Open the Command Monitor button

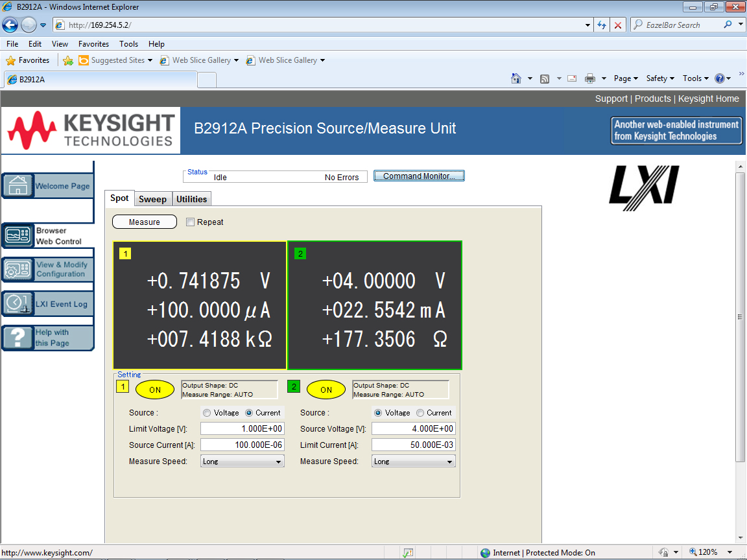click(x=419, y=176)
